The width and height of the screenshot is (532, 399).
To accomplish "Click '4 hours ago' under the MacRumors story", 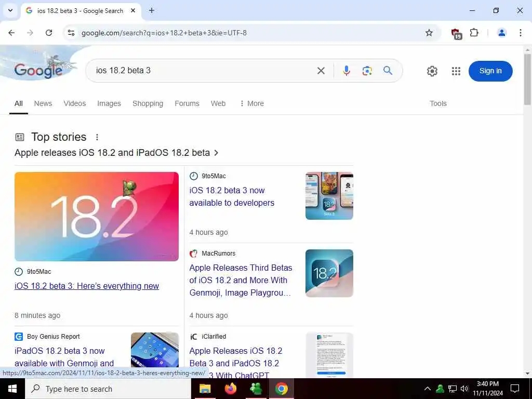I will [x=208, y=315].
